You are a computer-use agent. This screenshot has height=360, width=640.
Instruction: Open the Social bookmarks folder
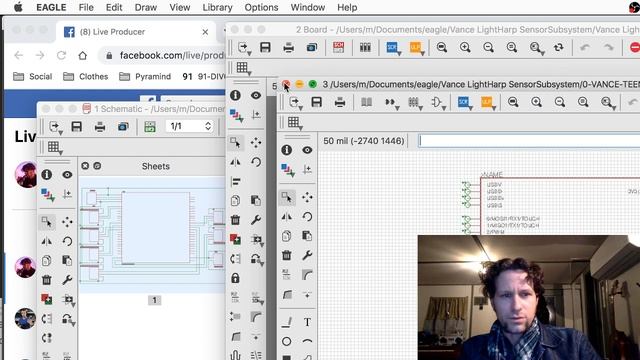33,76
